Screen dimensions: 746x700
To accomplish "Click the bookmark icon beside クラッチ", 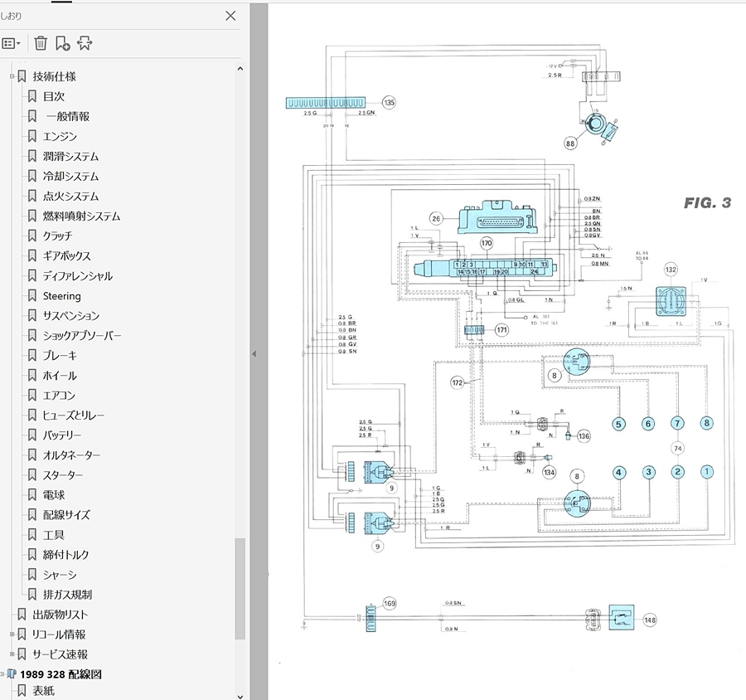I will coord(31,236).
